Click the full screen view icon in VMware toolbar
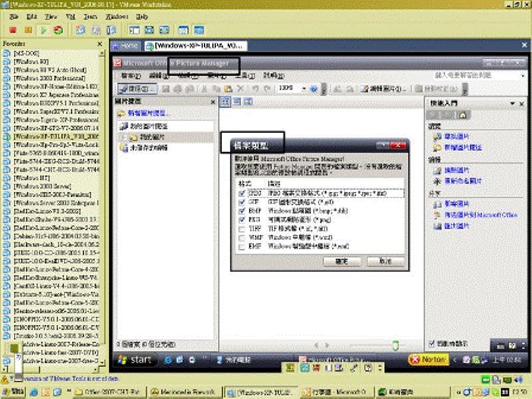The image size is (532, 399). 149,30
